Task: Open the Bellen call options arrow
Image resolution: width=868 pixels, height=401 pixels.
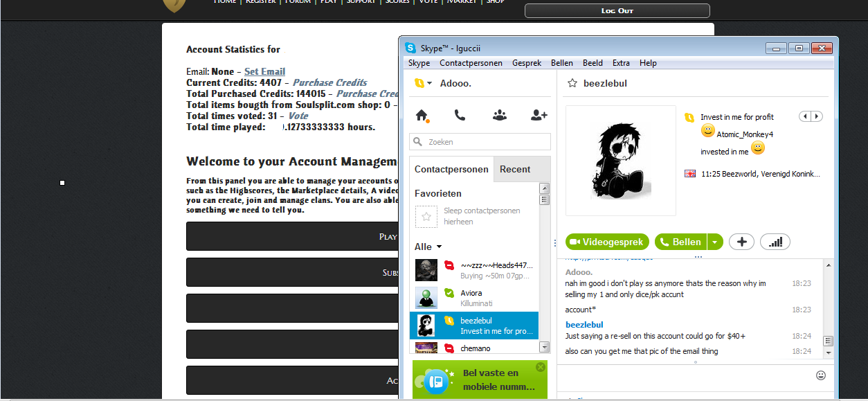Action: [x=715, y=242]
